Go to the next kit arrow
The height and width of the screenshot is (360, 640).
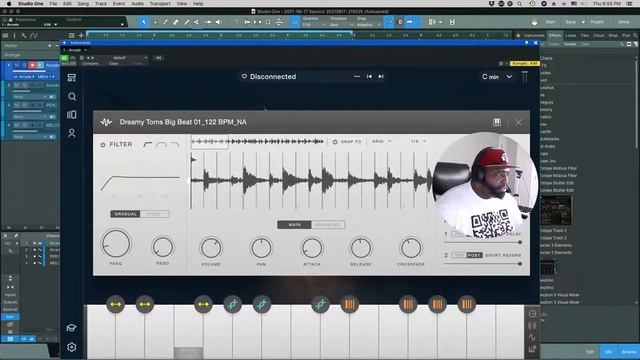coord(381,77)
